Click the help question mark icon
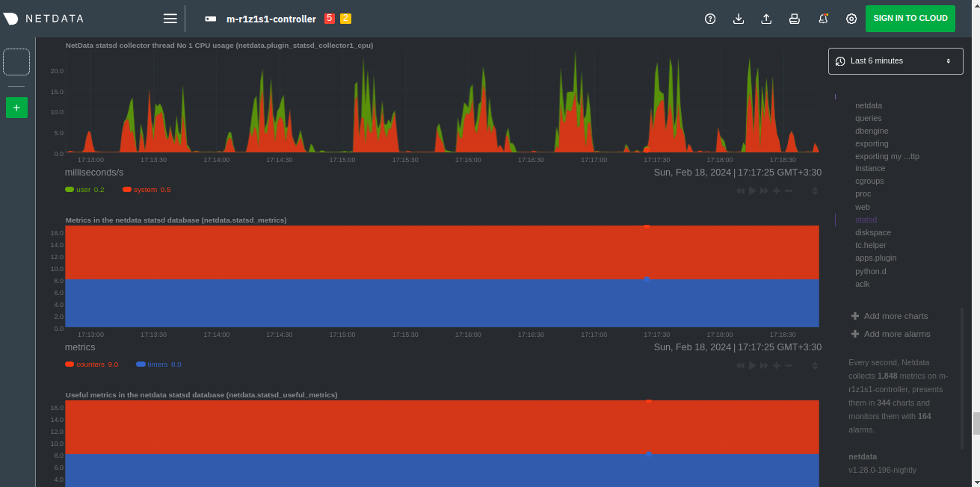 (710, 19)
